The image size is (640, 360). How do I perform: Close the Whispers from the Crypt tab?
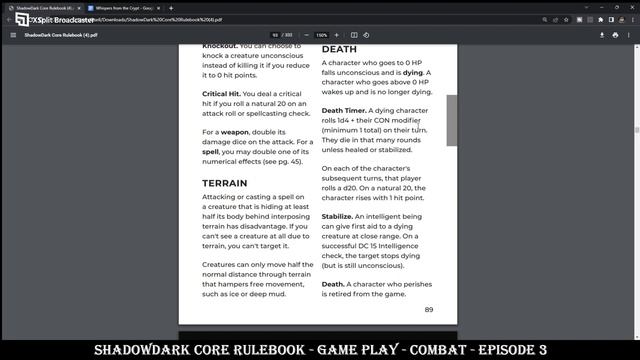click(158, 8)
